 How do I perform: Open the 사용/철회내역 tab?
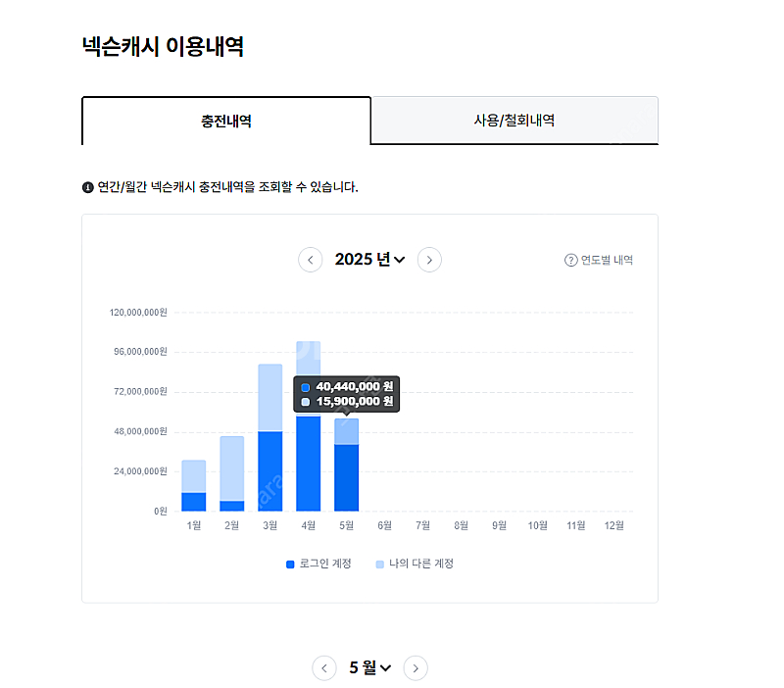tap(514, 120)
